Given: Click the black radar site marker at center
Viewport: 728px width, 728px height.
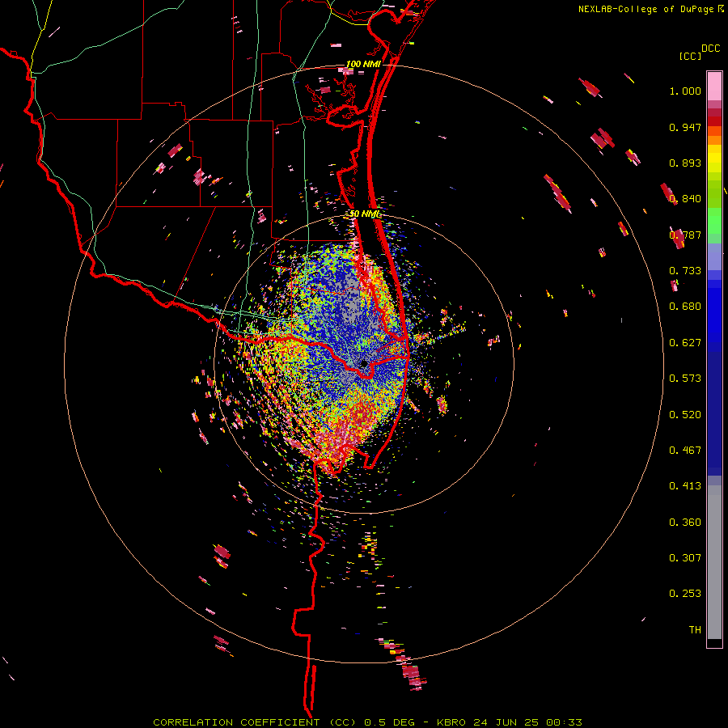Looking at the screenshot, I should point(365,363).
